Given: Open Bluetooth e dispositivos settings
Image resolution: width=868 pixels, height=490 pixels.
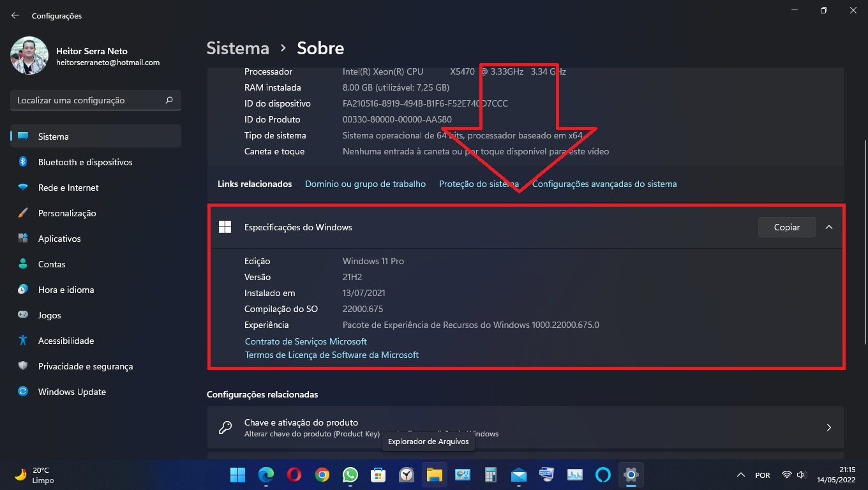Looking at the screenshot, I should coord(96,162).
